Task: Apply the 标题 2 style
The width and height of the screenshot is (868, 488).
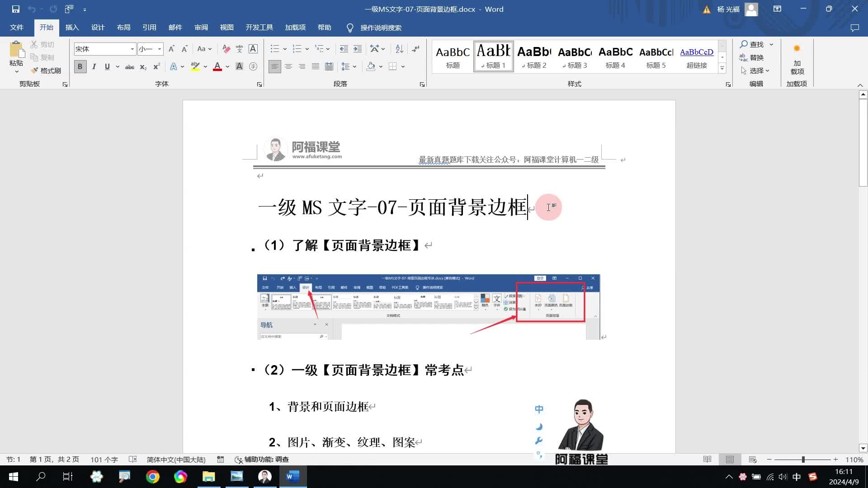Action: pyautogui.click(x=534, y=56)
